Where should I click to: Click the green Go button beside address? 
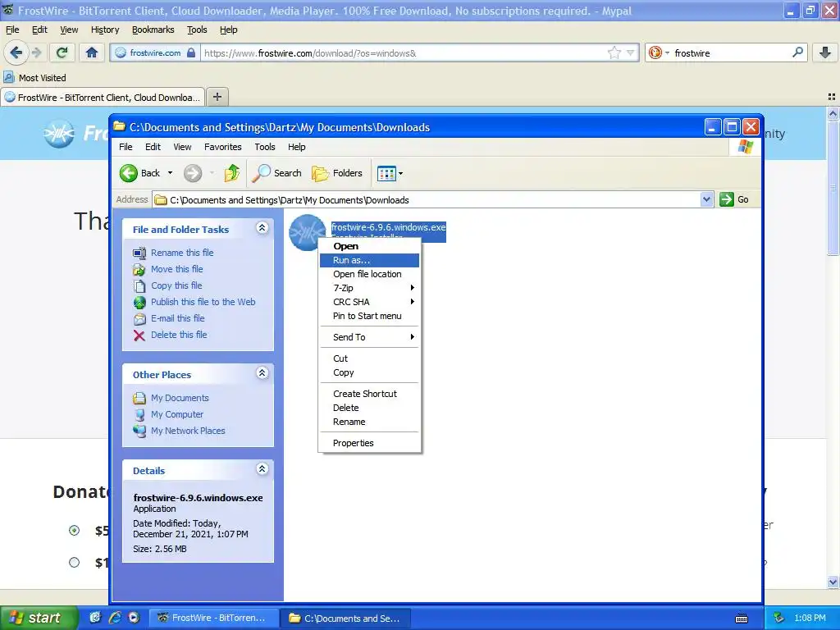[x=734, y=199]
